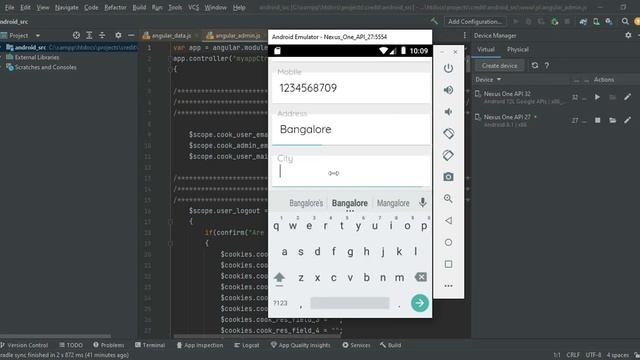Screen dimensions: 640x360
Task: Raise the emulator volume
Action: 448,90
